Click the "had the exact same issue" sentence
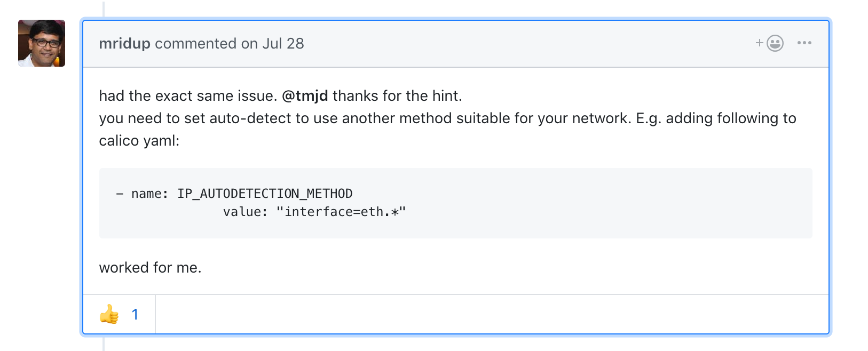The width and height of the screenshot is (868, 351). click(x=188, y=96)
